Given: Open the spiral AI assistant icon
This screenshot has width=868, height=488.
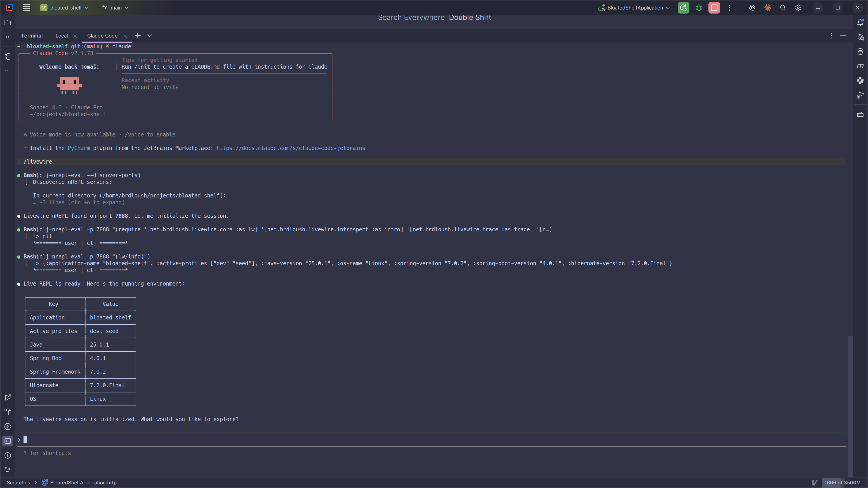Looking at the screenshot, I should [752, 7].
